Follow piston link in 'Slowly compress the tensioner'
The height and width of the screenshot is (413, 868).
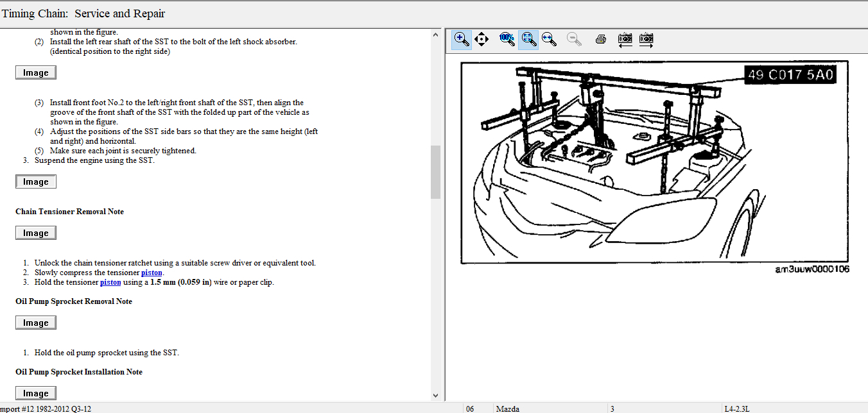[x=152, y=273]
